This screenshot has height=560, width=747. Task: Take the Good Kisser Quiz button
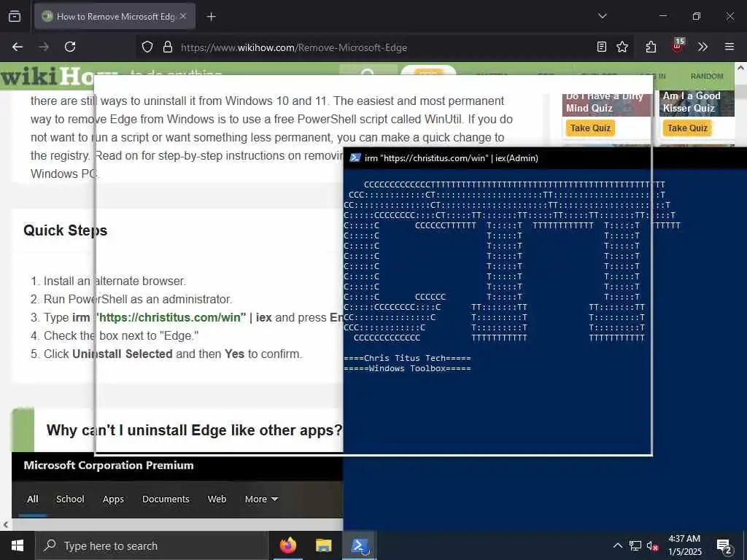(687, 128)
